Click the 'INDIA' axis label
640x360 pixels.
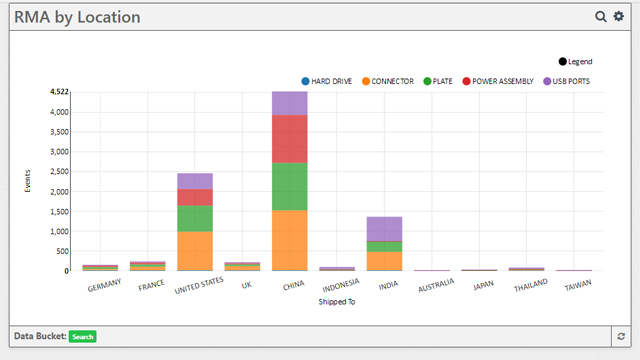[x=388, y=285]
